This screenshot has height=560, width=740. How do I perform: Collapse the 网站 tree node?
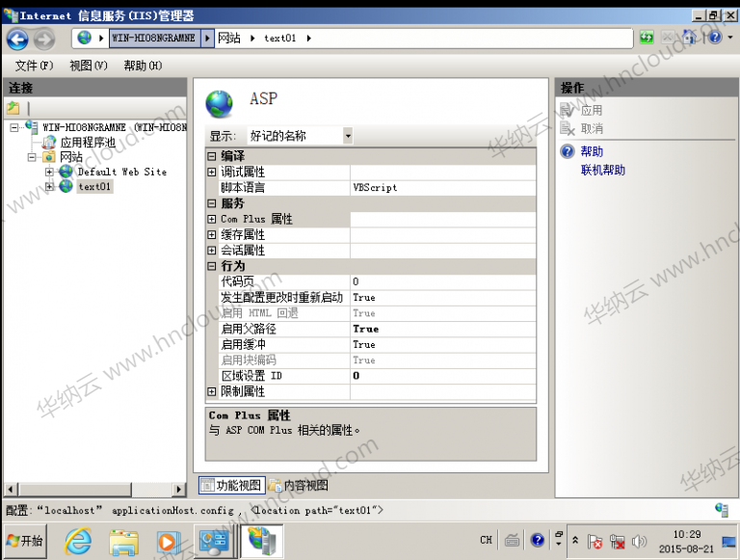32,157
